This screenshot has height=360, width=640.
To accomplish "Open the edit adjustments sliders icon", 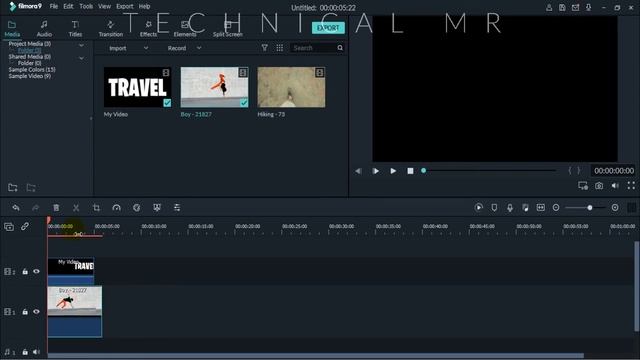I will pyautogui.click(x=177, y=208).
